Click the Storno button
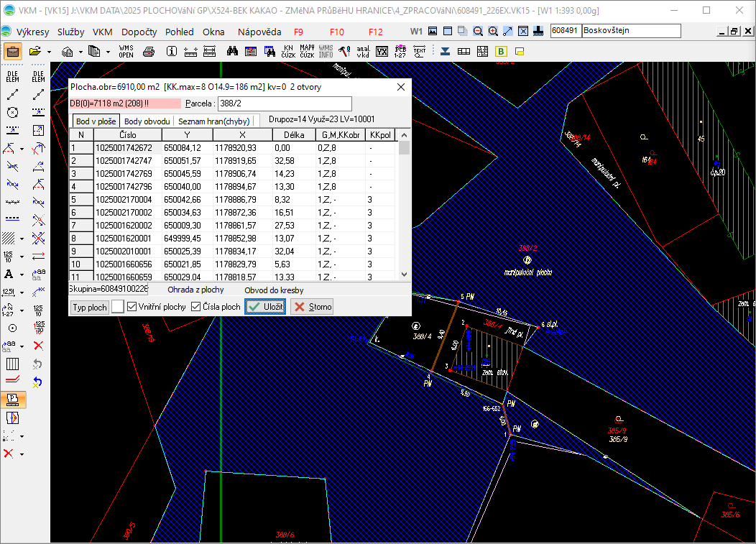This screenshot has height=544, width=756. [x=312, y=307]
